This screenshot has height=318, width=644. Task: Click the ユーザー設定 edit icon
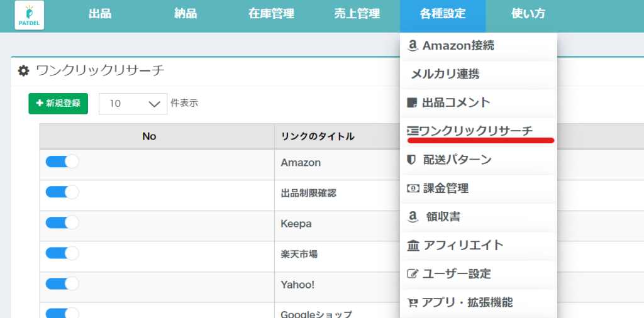tap(413, 274)
